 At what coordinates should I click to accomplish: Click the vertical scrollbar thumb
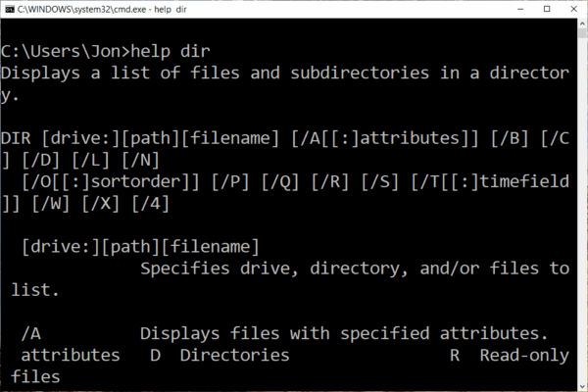point(582,33)
